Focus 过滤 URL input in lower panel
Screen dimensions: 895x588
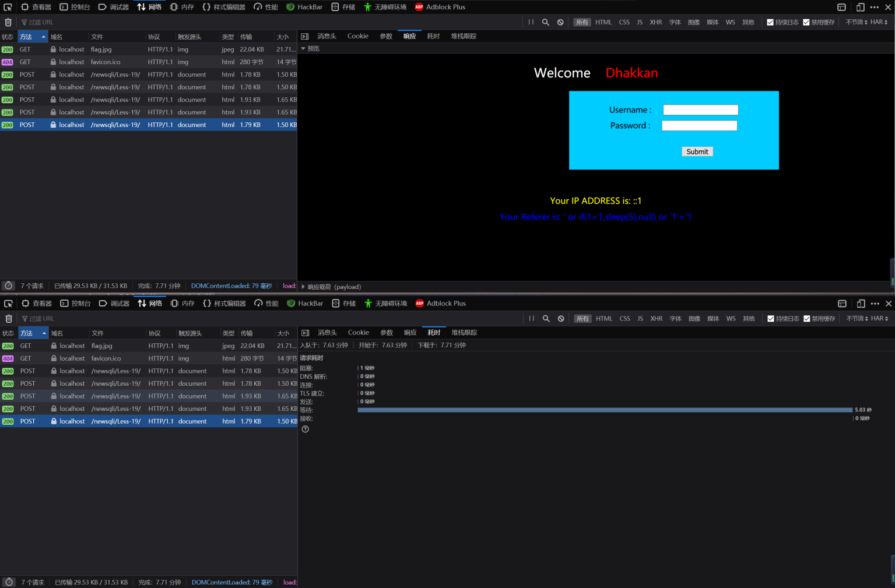pyautogui.click(x=269, y=319)
